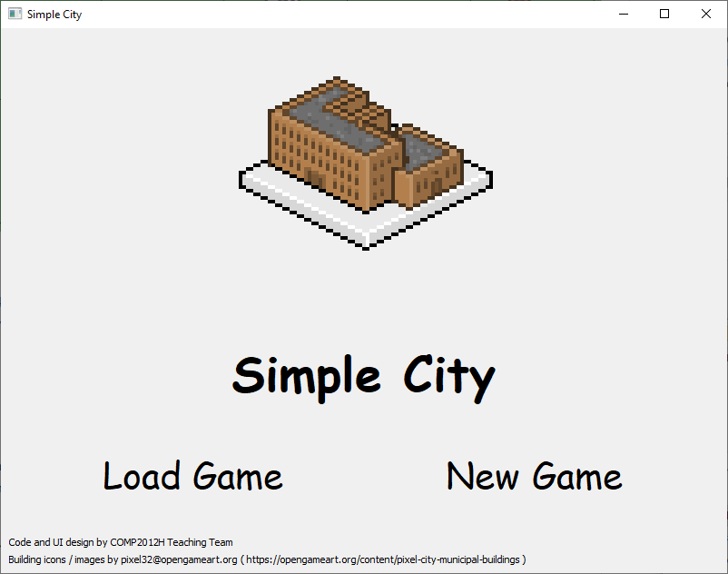The height and width of the screenshot is (574, 728).
Task: Click the app icon in the title bar
Action: (15, 14)
